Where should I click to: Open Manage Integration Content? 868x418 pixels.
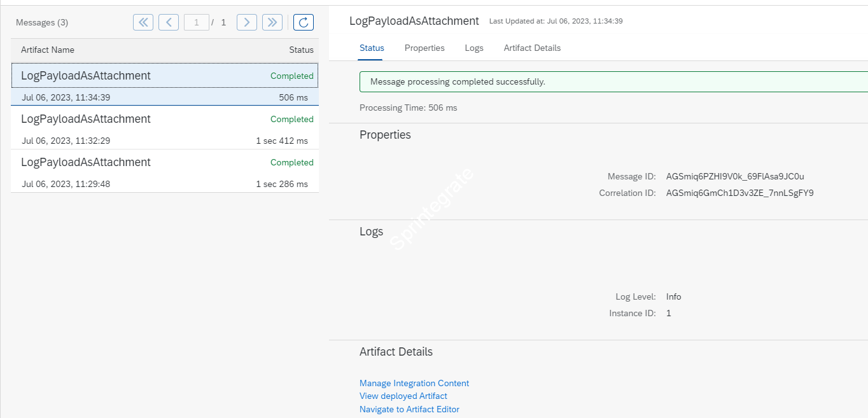click(414, 382)
